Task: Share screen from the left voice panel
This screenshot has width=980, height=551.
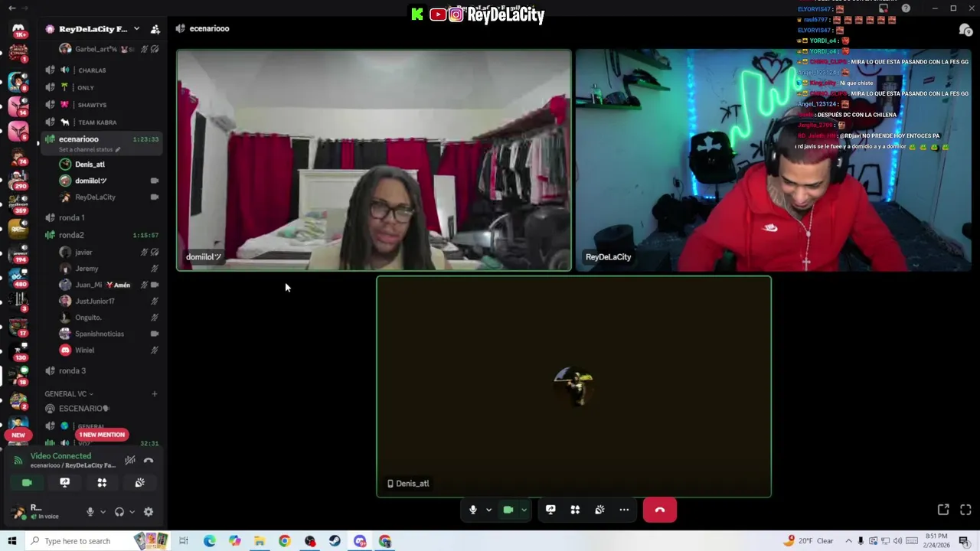Action: click(64, 483)
